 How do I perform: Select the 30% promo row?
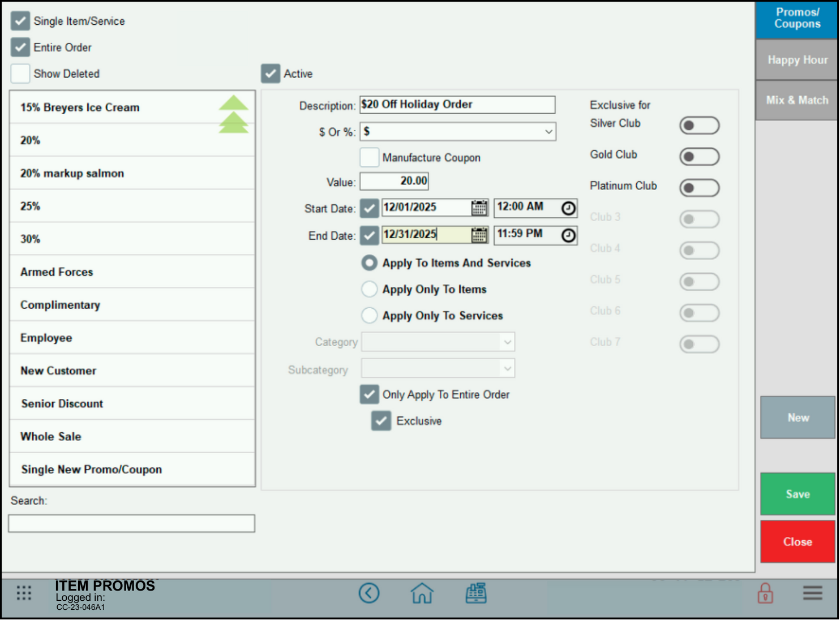tap(132, 239)
